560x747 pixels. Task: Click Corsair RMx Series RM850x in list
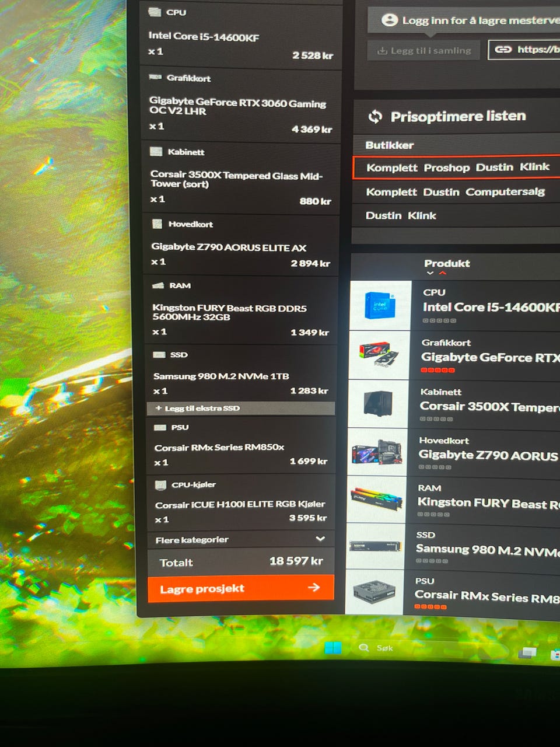click(x=219, y=448)
